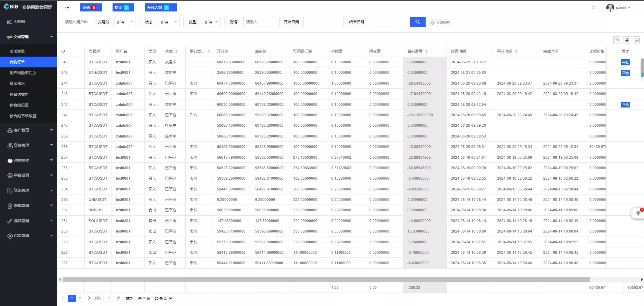Click the floating notification badge icon
Image resolution: width=644 pixels, height=306 pixels.
click(638, 213)
